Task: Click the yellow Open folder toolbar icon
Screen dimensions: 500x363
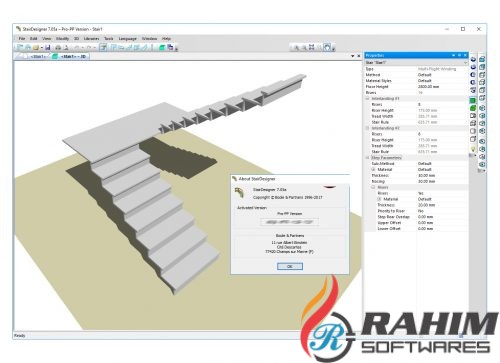Action: [36, 48]
